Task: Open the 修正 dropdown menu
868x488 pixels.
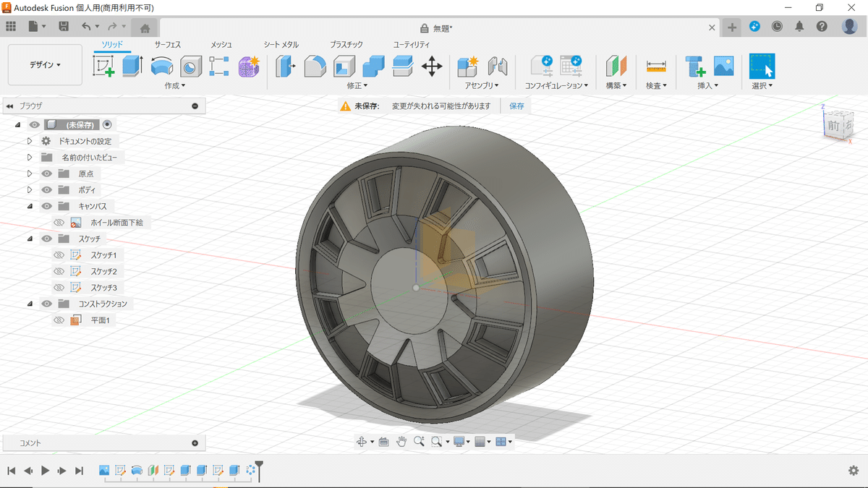Action: (x=357, y=85)
